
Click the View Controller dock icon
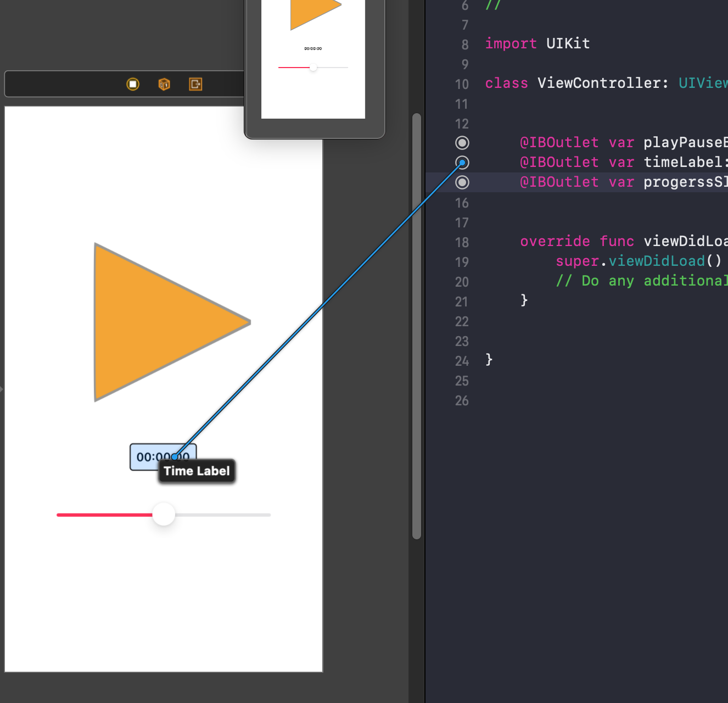133,84
